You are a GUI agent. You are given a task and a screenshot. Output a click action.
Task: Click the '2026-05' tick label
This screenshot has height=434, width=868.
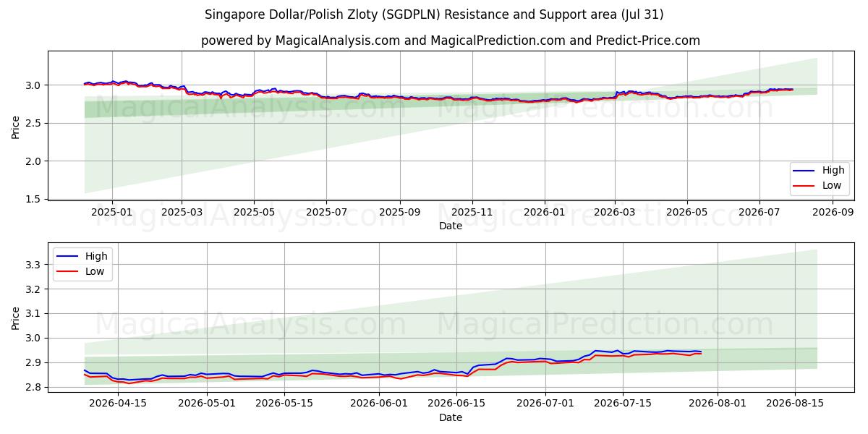686,212
